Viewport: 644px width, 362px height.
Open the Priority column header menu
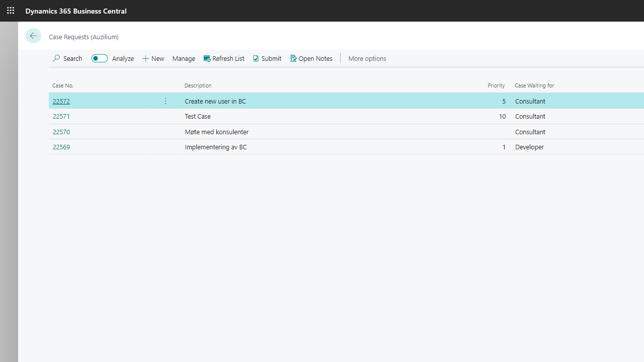(x=496, y=85)
